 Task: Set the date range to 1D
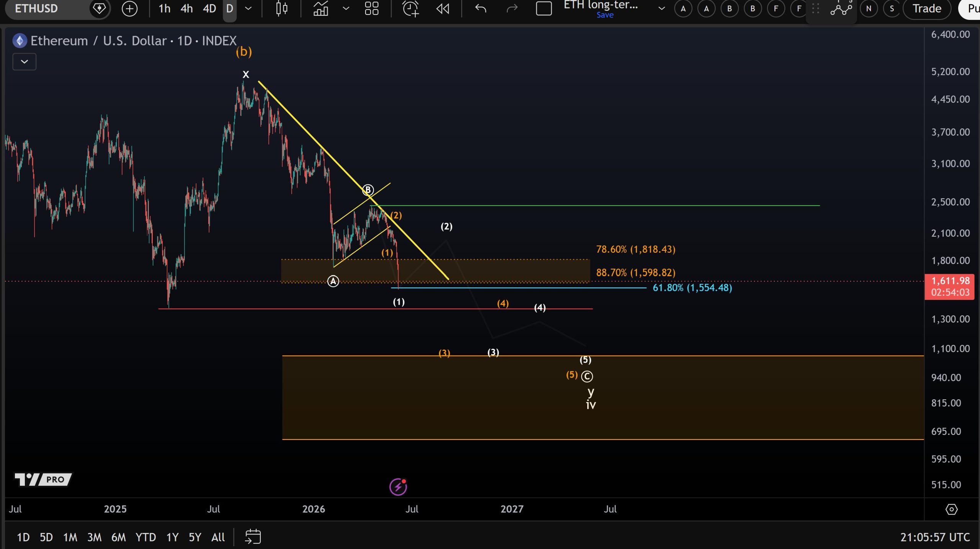pos(23,537)
